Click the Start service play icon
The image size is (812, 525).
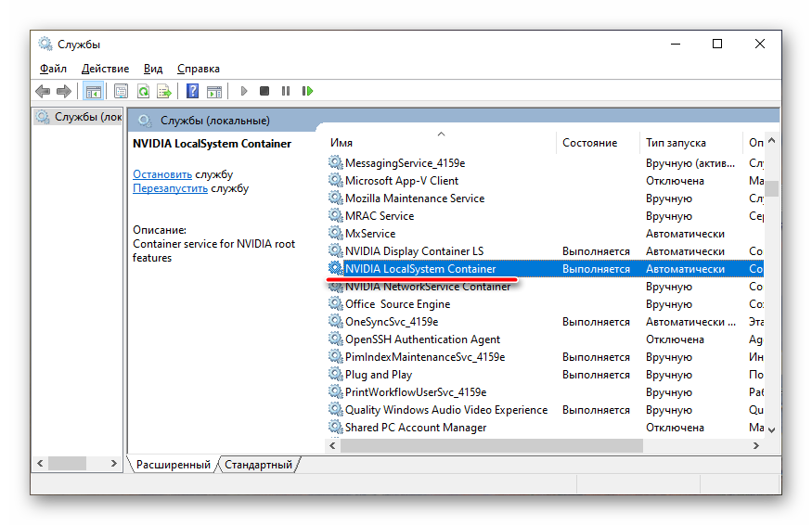pos(244,91)
